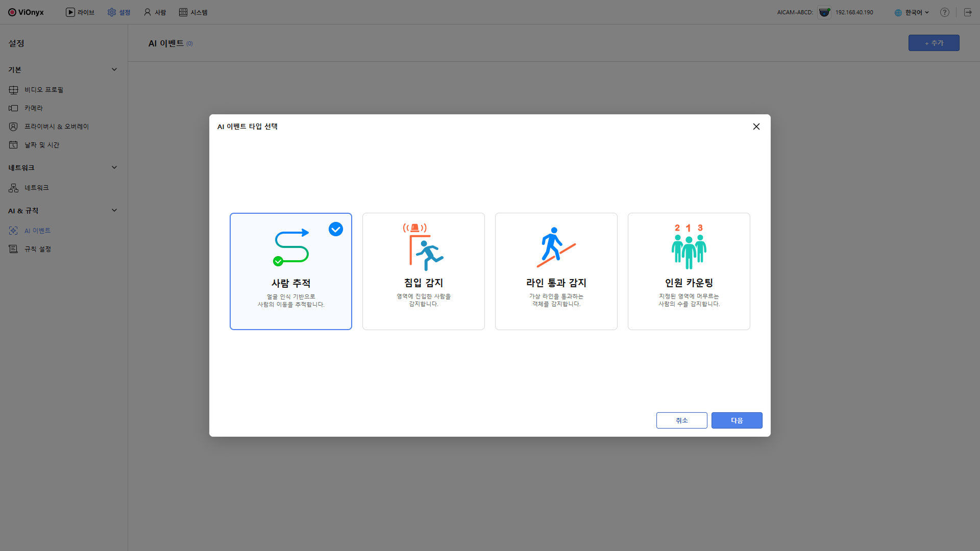This screenshot has width=980, height=551.
Task: Select the 침입 감지 intrusion detection icon
Action: click(x=423, y=247)
